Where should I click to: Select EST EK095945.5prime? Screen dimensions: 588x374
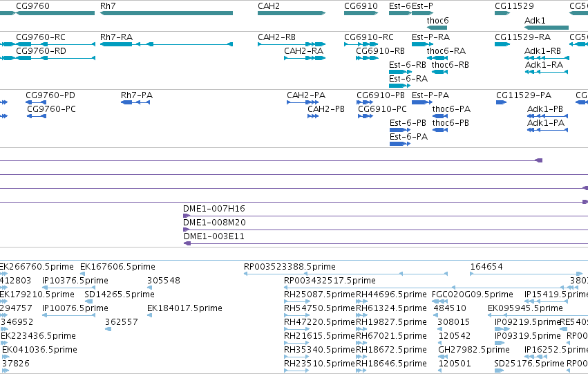(538, 315)
